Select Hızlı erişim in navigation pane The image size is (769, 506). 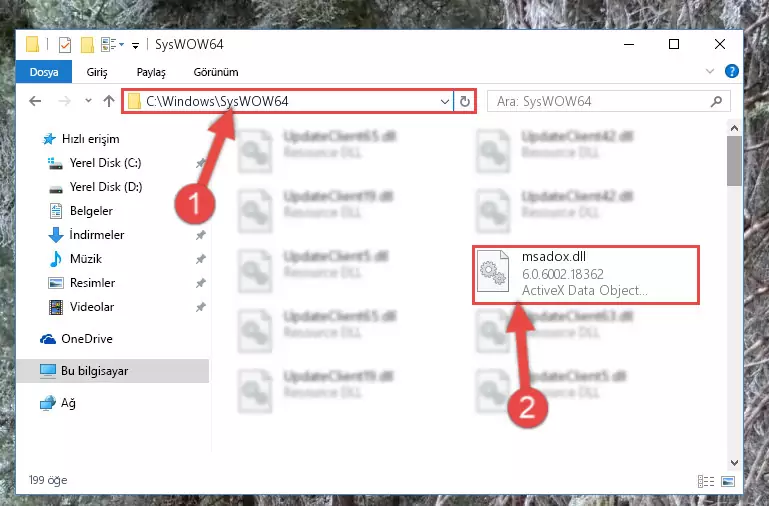[80, 139]
